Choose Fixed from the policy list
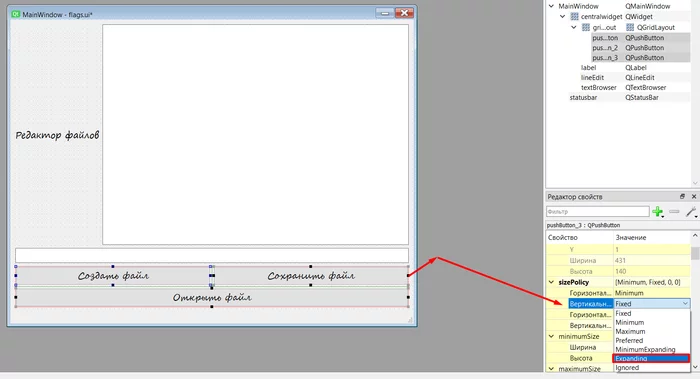Screen dimensions: 700x379 [x=652, y=313]
